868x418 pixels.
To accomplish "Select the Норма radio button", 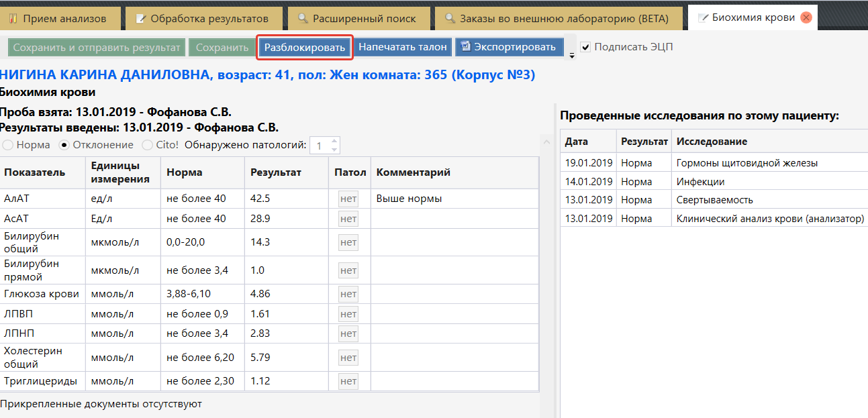I will [x=8, y=144].
